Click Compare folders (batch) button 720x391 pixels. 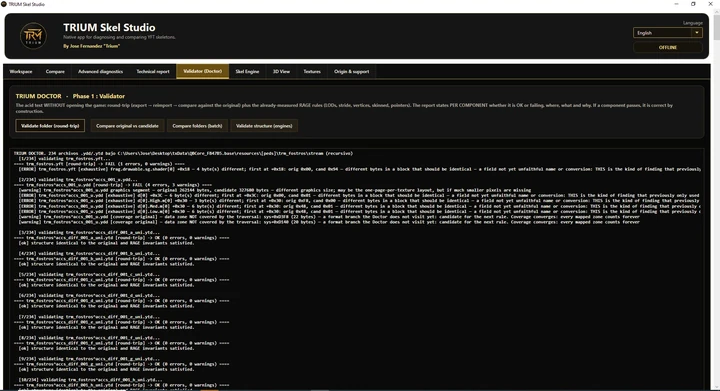197,126
